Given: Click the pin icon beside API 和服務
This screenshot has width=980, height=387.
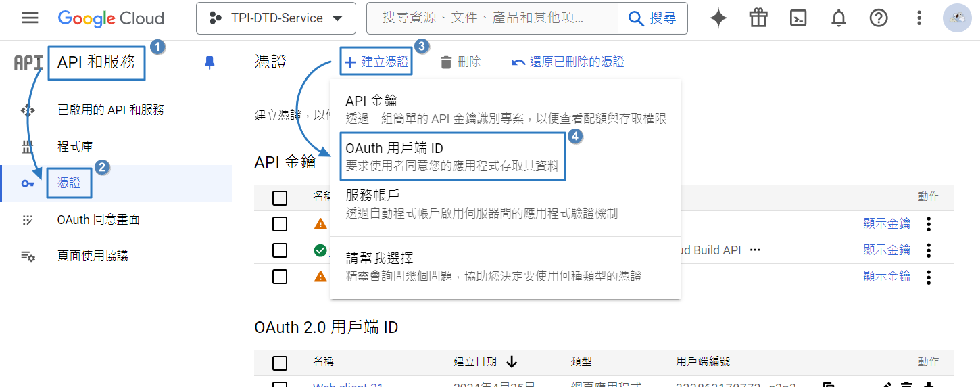Looking at the screenshot, I should coord(210,62).
